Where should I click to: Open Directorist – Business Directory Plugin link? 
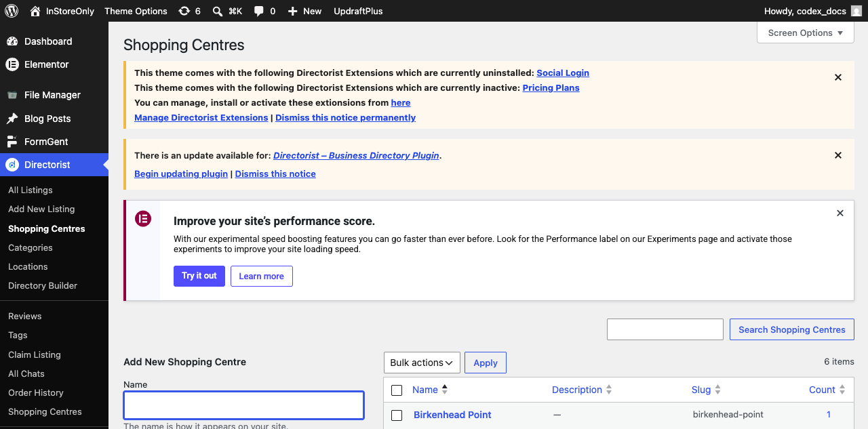click(356, 156)
